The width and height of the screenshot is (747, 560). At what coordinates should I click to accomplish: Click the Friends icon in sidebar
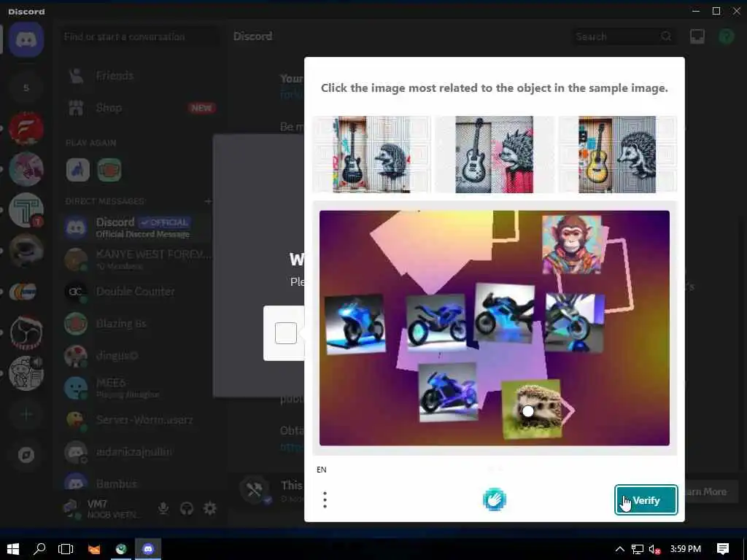point(76,76)
